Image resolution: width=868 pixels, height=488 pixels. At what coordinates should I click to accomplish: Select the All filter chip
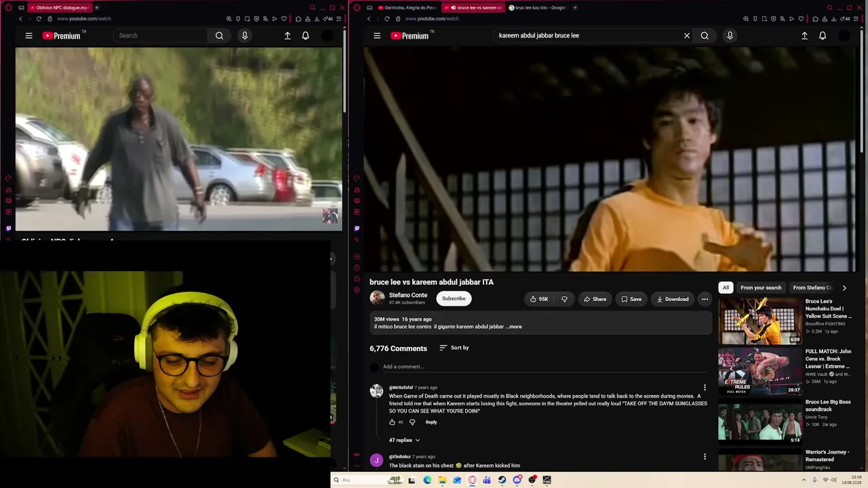(726, 288)
